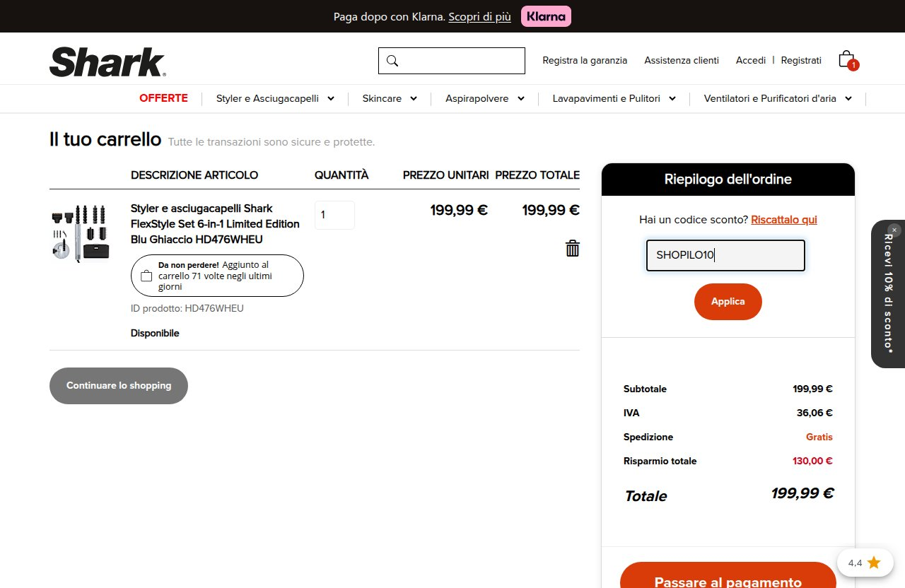Expand Styler e Asciugacapelli menu

tap(275, 99)
